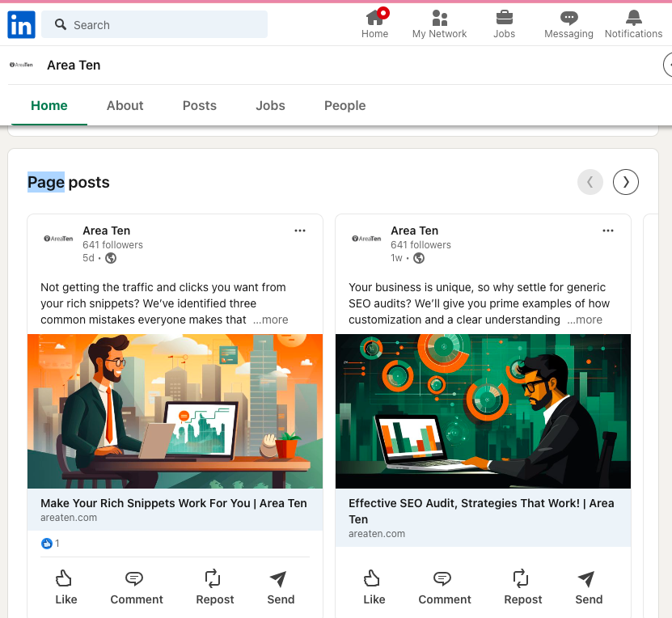The image size is (672, 618).
Task: Click the LinkedIn Search field
Action: [154, 25]
